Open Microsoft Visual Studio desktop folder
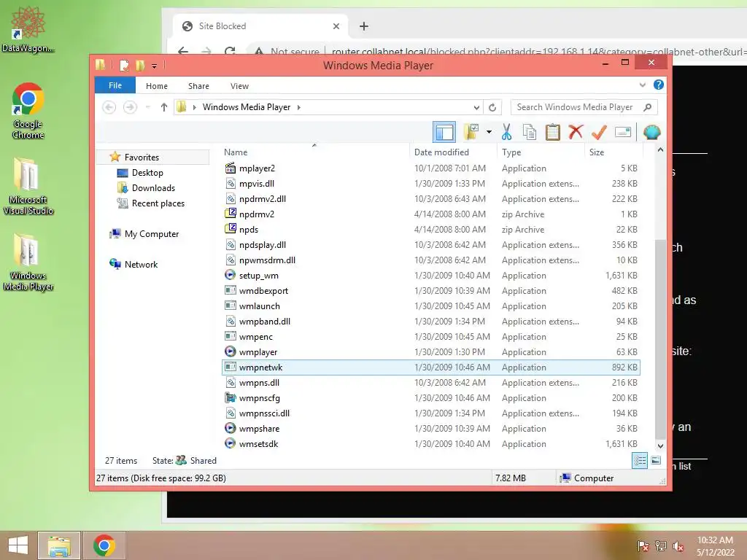 point(28,186)
